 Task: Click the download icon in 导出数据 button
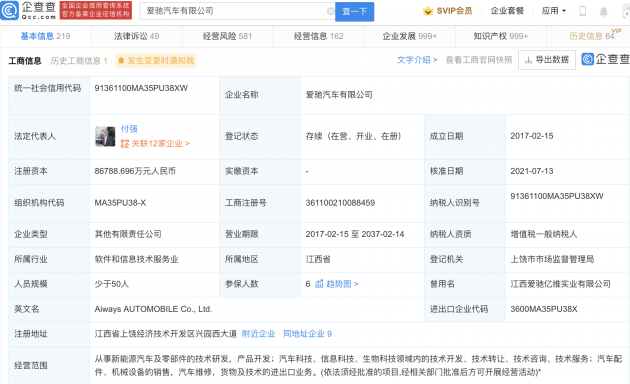529,60
